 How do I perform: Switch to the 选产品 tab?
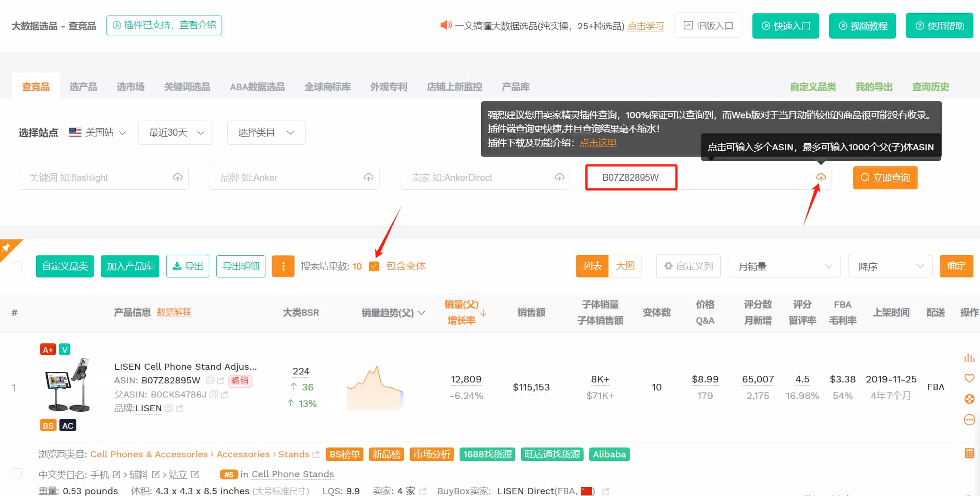(x=83, y=87)
